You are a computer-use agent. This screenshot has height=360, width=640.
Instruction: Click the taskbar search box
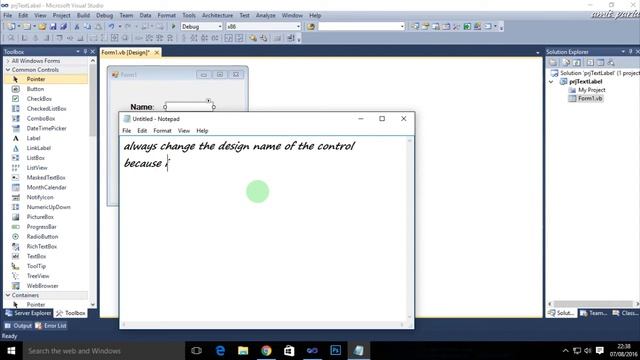pyautogui.click(x=104, y=351)
